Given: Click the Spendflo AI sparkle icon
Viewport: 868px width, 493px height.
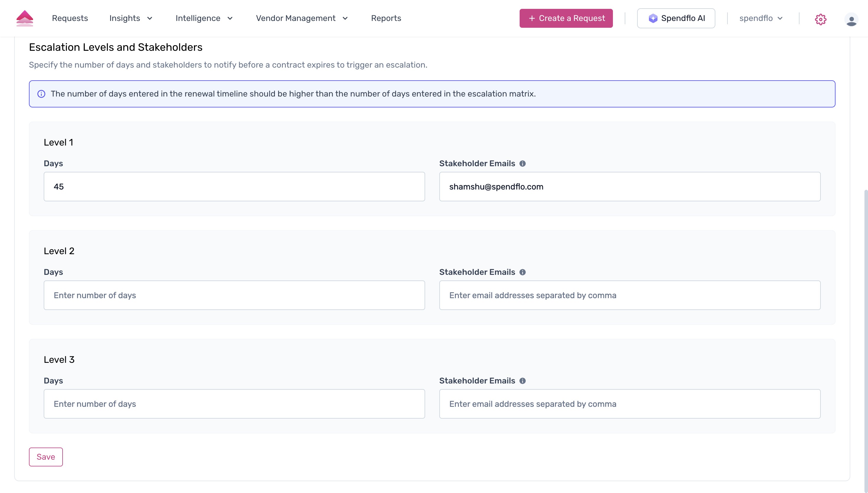Looking at the screenshot, I should click(x=653, y=18).
